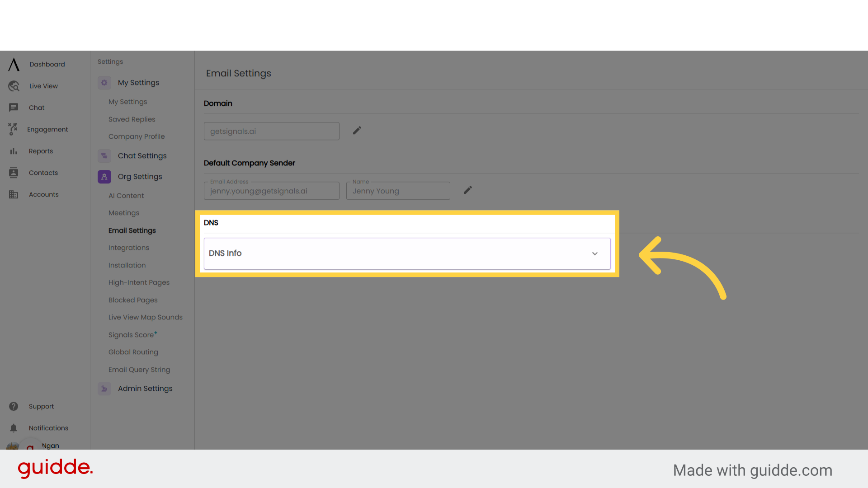Viewport: 868px width, 488px height.
Task: Open the Meetings settings page
Action: (124, 213)
